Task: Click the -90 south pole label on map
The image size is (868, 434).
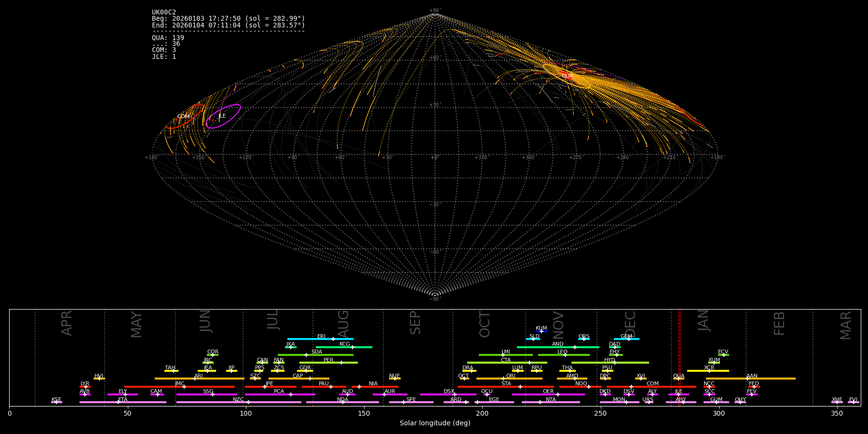Action: point(434,299)
